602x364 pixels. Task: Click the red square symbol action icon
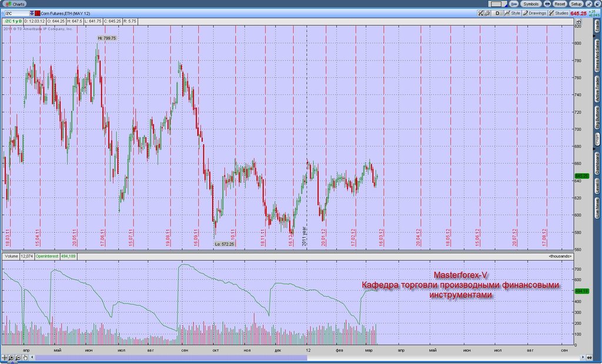38,14
